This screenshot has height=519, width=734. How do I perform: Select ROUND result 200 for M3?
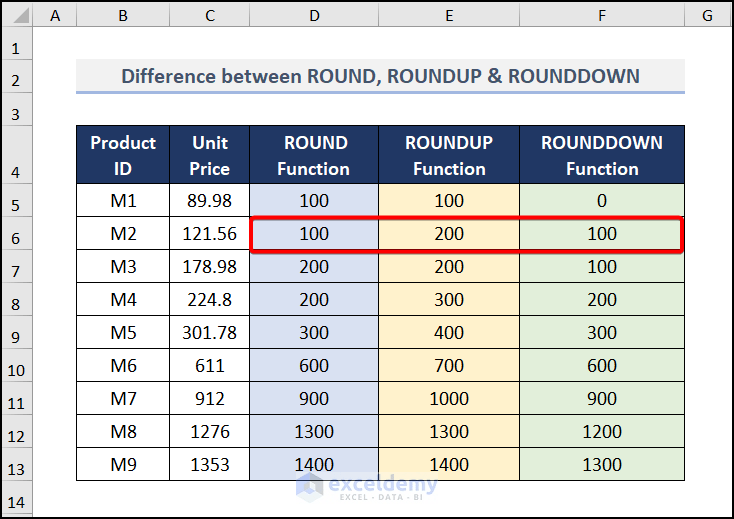(x=314, y=266)
